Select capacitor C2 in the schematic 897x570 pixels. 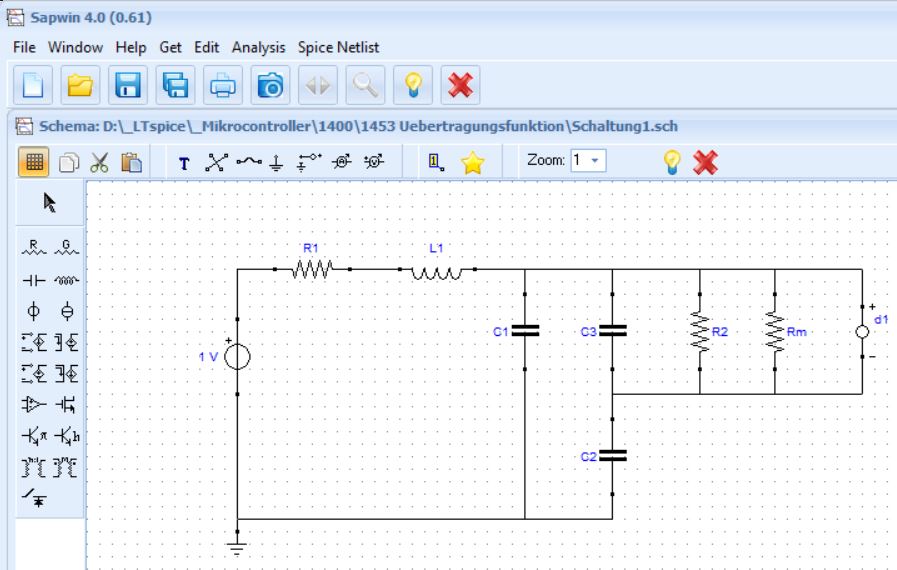613,456
